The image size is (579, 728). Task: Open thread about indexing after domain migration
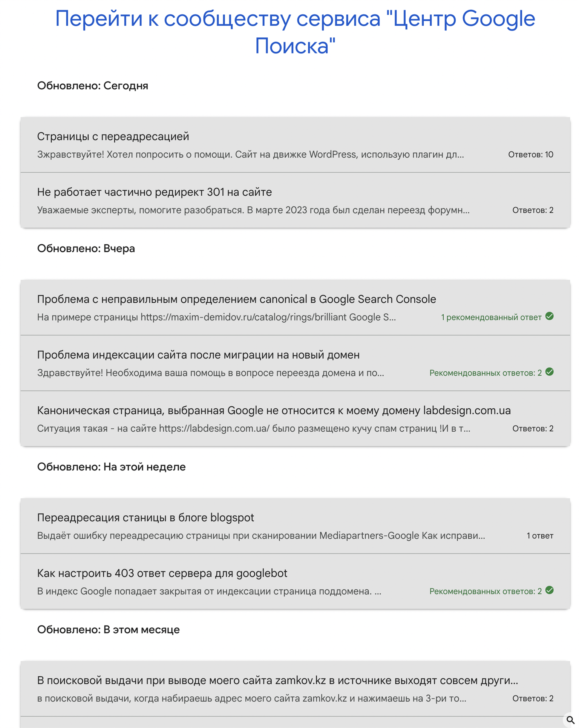[295, 363]
